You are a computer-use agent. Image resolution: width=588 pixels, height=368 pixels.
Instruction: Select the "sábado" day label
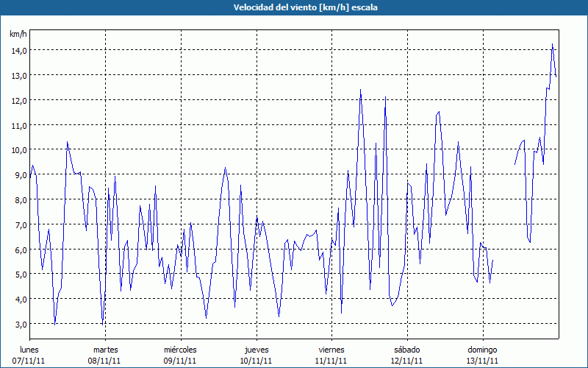pos(407,350)
